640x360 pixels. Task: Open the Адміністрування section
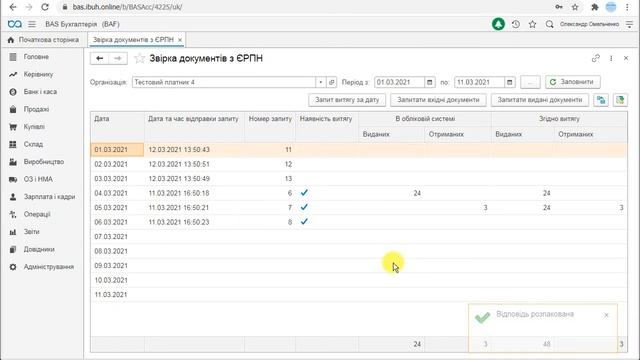[49, 267]
